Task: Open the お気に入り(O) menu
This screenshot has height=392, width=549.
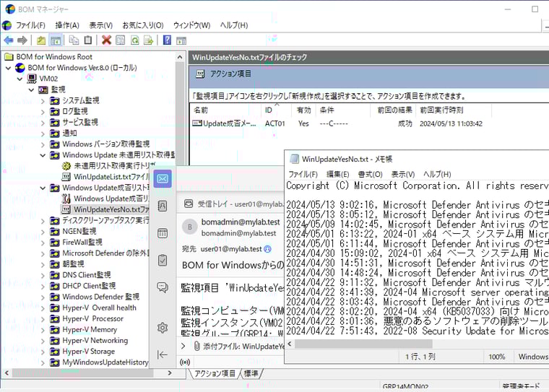Action: (x=143, y=25)
